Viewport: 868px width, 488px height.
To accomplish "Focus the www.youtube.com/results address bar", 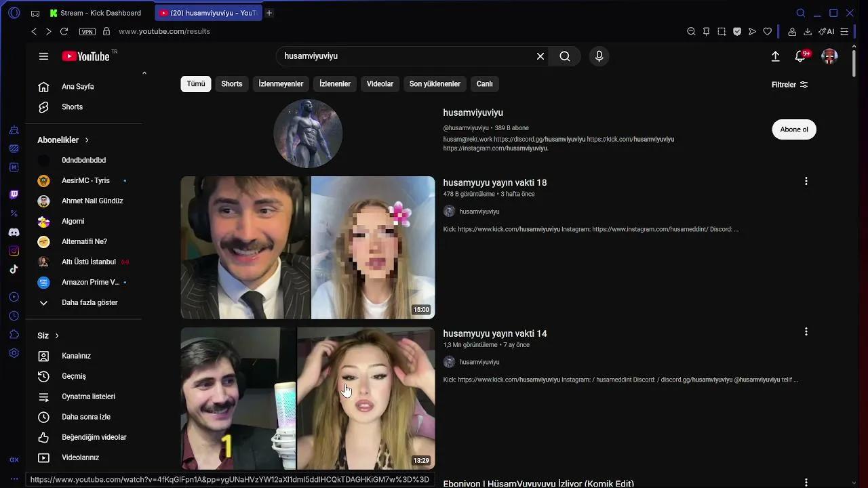I will tap(164, 31).
